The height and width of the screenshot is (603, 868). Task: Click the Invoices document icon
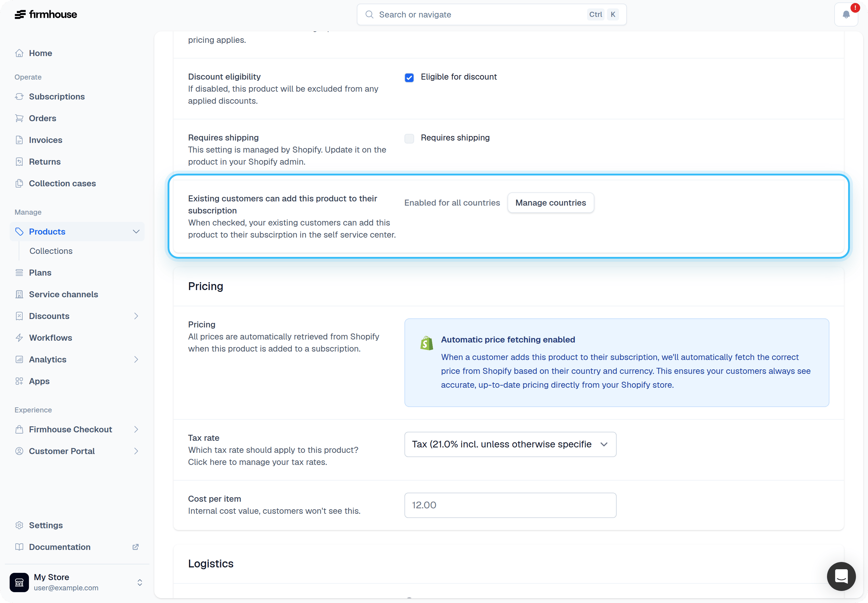(19, 140)
